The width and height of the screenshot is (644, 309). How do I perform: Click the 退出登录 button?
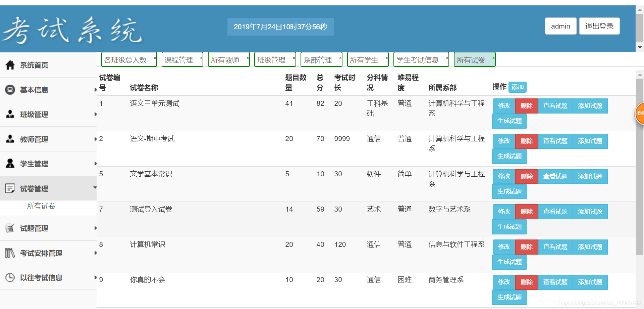(599, 26)
